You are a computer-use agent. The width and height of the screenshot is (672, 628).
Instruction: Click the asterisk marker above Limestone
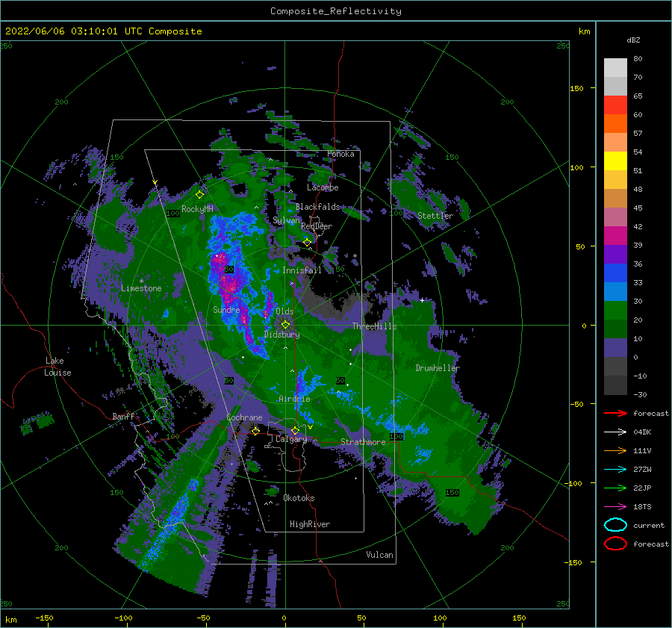point(141,282)
